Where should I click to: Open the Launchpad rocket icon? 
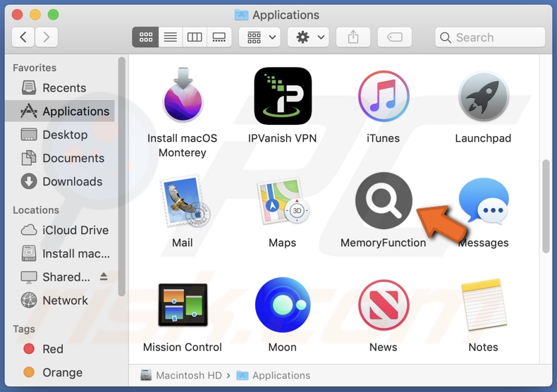click(x=484, y=96)
